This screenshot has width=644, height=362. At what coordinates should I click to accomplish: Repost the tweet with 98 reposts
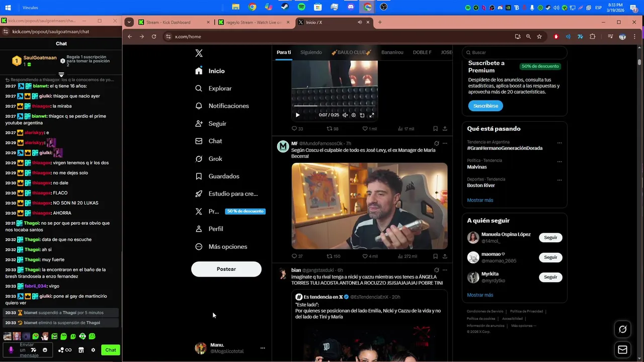point(333,129)
